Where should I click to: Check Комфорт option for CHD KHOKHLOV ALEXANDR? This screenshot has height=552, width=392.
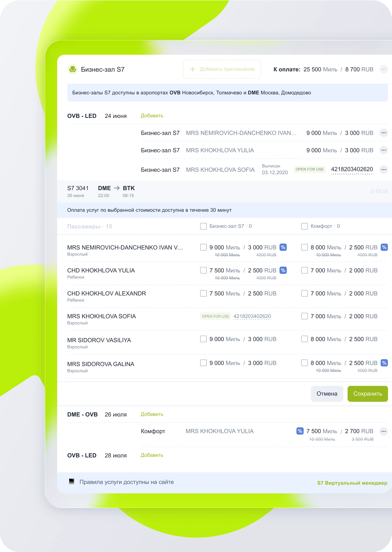[x=304, y=293]
